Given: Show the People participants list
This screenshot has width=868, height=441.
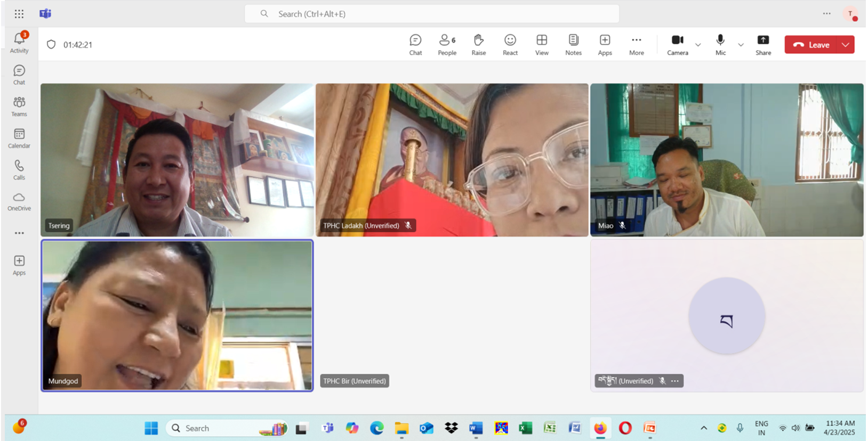Looking at the screenshot, I should coord(447,45).
